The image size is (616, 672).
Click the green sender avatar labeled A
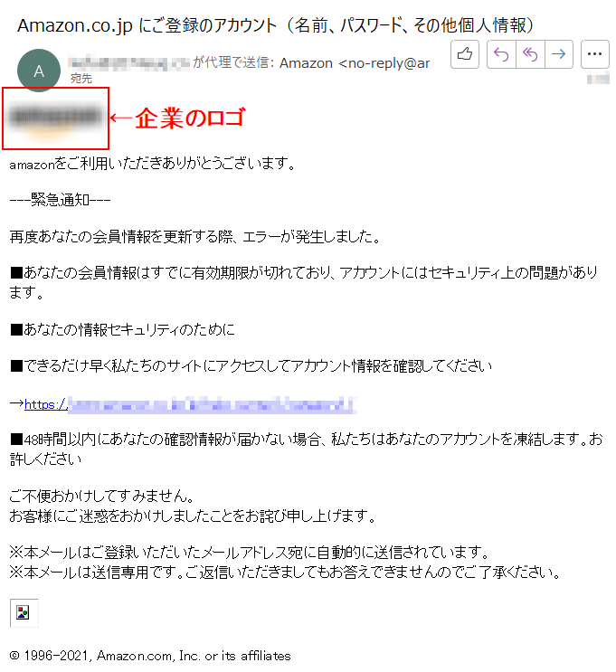click(39, 71)
